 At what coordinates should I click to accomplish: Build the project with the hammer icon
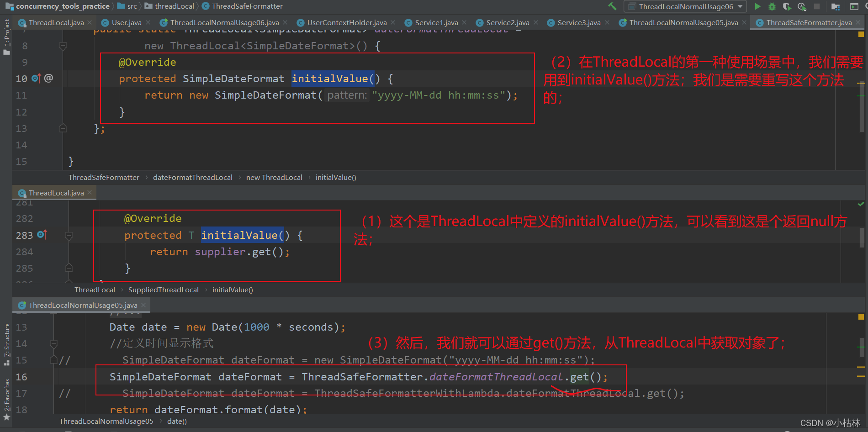click(x=612, y=6)
